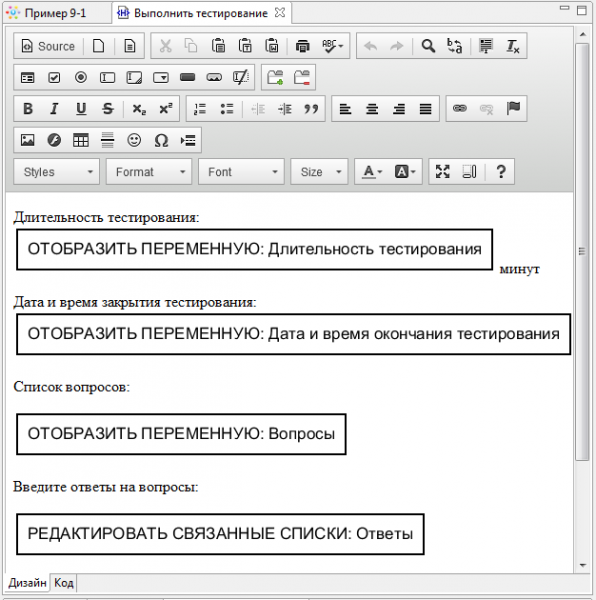Expand the Font dropdown

point(241,172)
